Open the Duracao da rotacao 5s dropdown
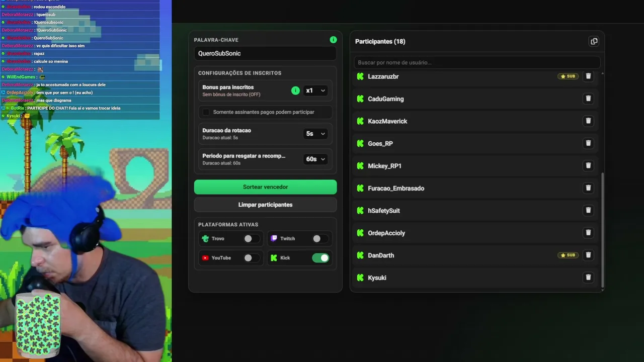 click(315, 134)
